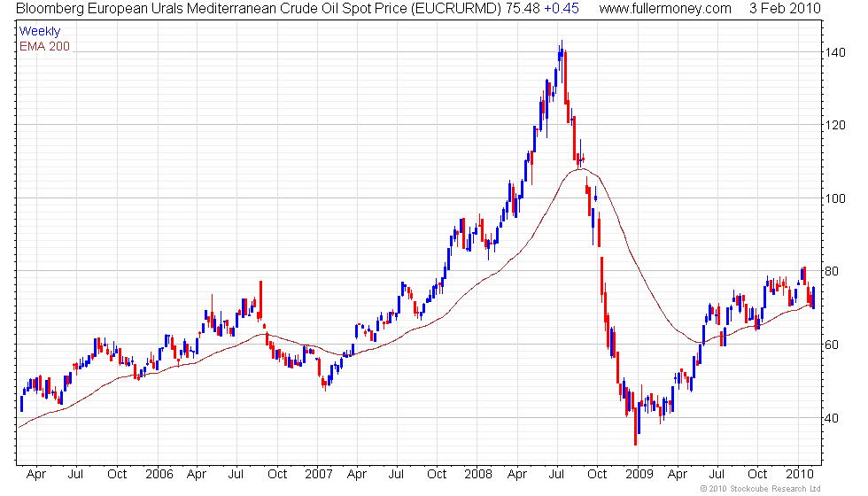Viewport: 868px width, 496px height.
Task: Click the 2009 year label on time axis
Action: tap(639, 475)
